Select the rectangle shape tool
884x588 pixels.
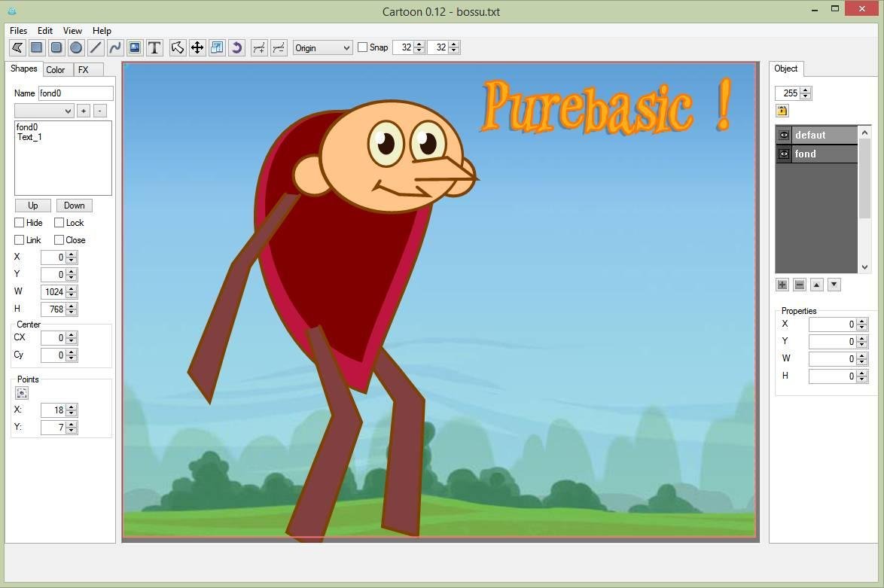point(35,47)
